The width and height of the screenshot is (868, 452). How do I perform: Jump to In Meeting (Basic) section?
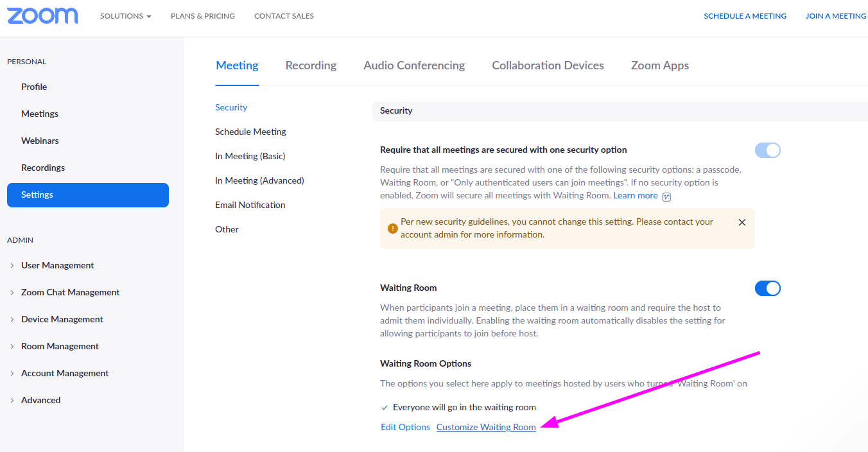point(250,156)
